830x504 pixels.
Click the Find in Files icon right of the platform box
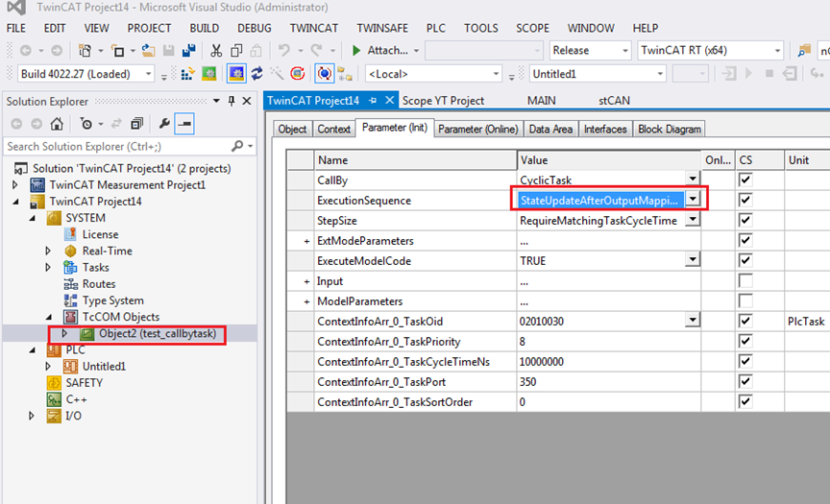[804, 51]
